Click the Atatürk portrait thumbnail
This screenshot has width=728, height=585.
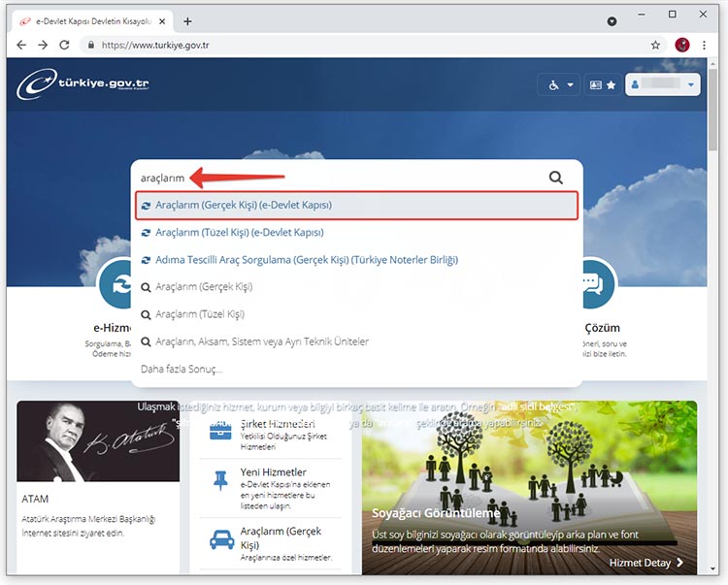tap(98, 441)
